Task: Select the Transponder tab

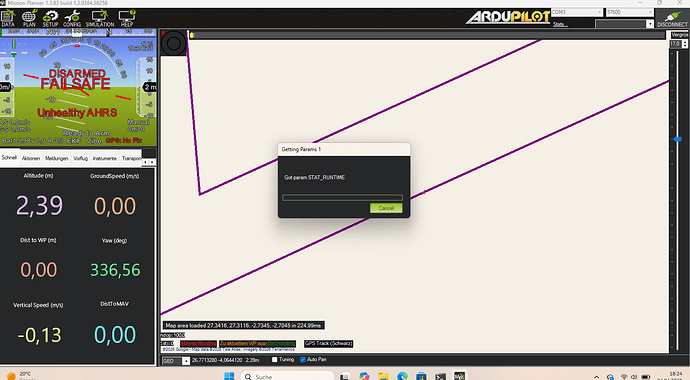Action: click(x=131, y=158)
